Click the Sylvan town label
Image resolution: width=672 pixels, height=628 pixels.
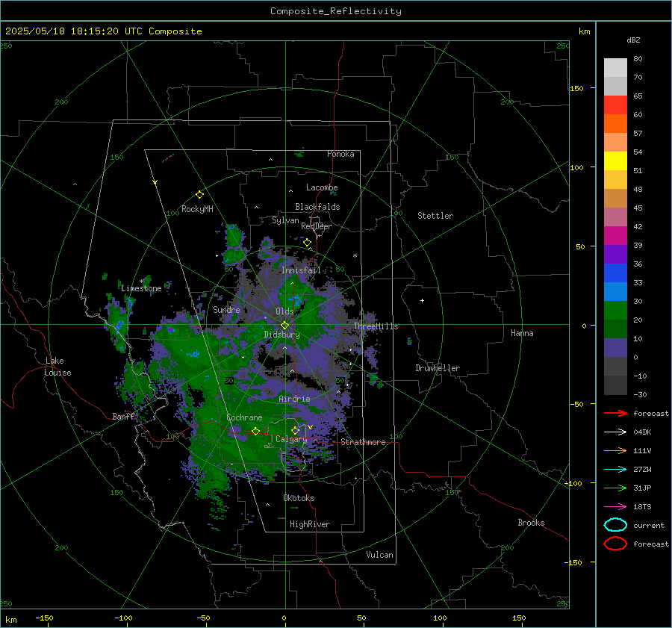click(285, 220)
